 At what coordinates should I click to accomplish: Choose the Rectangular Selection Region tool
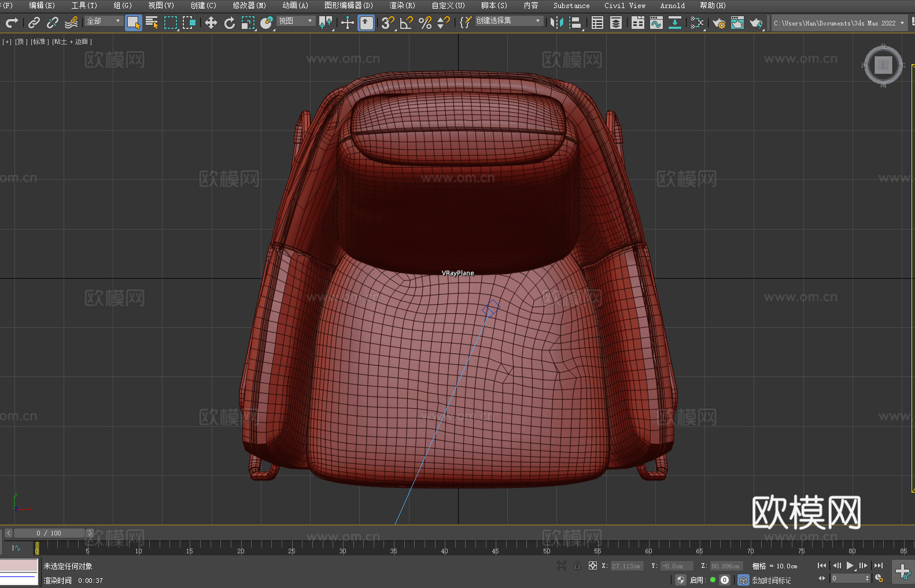tap(171, 23)
